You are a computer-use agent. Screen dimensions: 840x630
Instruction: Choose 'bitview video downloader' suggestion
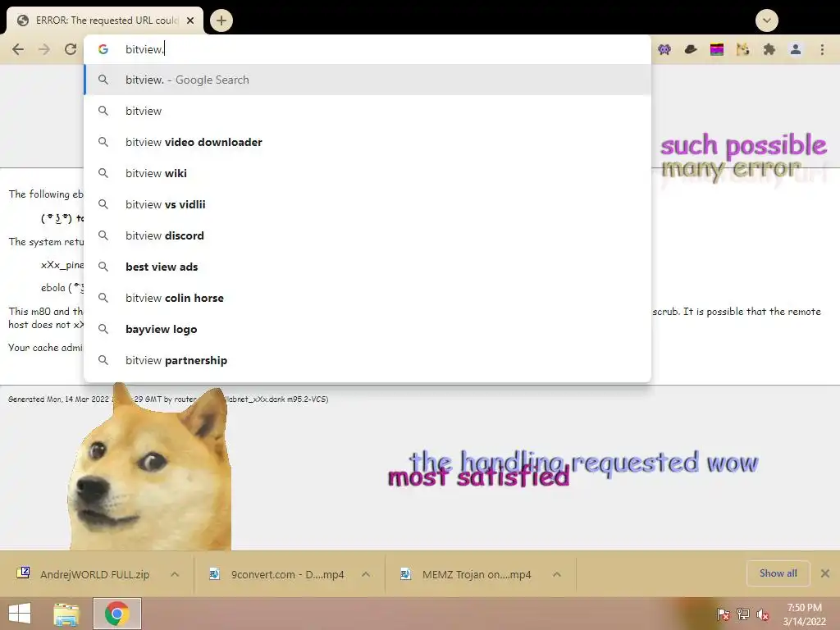pyautogui.click(x=367, y=142)
